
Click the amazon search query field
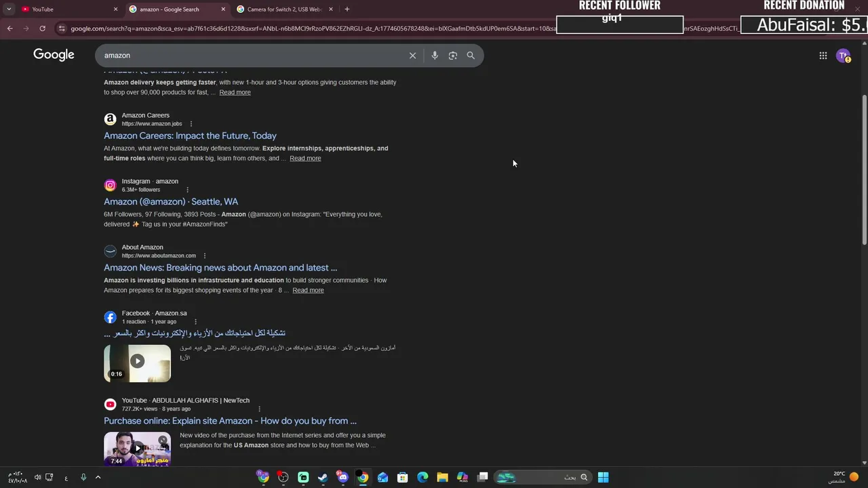[251, 56]
